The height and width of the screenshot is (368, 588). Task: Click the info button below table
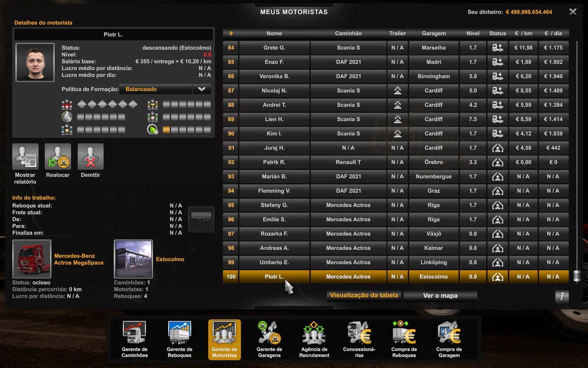561,296
